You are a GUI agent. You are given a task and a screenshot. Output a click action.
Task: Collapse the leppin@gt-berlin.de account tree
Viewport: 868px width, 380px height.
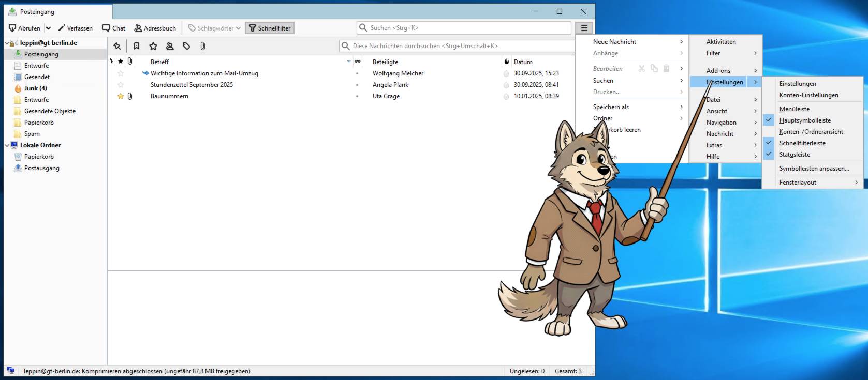pyautogui.click(x=7, y=43)
